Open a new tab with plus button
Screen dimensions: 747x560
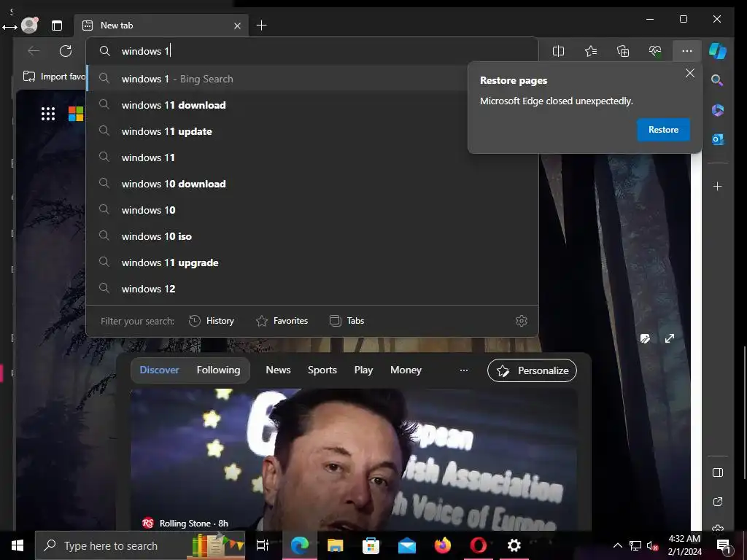[x=262, y=26]
